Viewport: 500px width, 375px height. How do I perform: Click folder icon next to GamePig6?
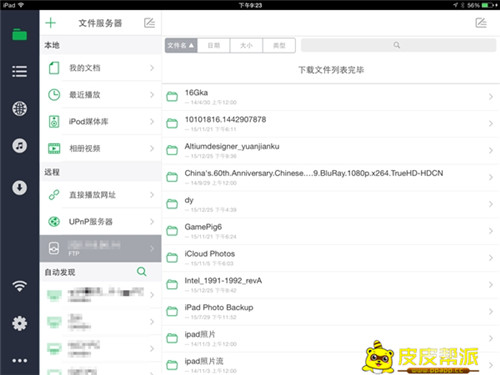click(x=172, y=231)
